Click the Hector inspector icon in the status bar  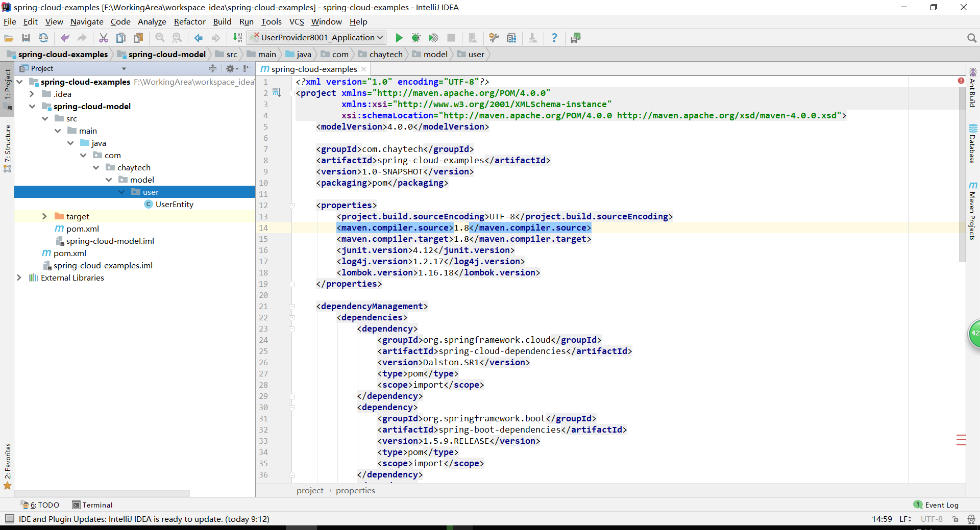point(971,519)
